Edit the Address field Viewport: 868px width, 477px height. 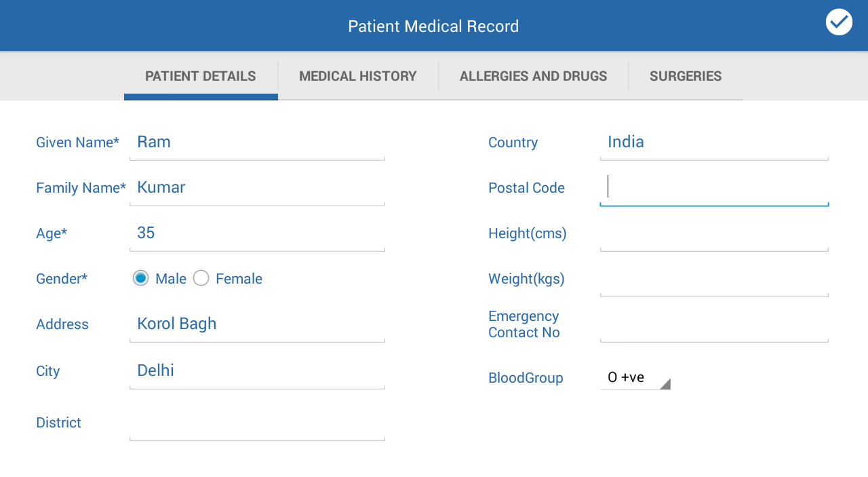[x=257, y=324]
